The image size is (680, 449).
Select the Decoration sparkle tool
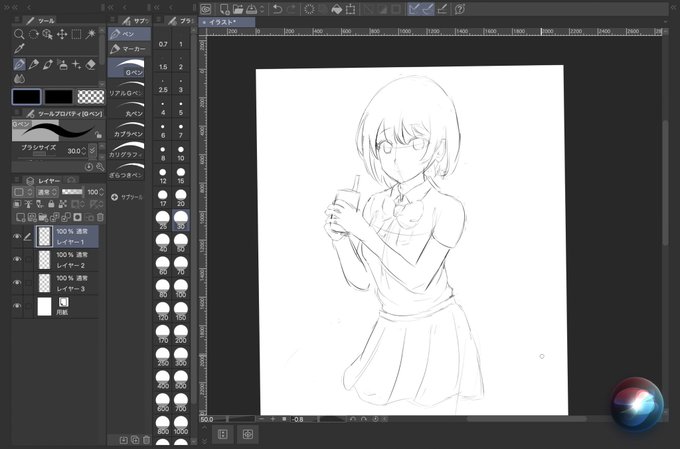point(76,65)
